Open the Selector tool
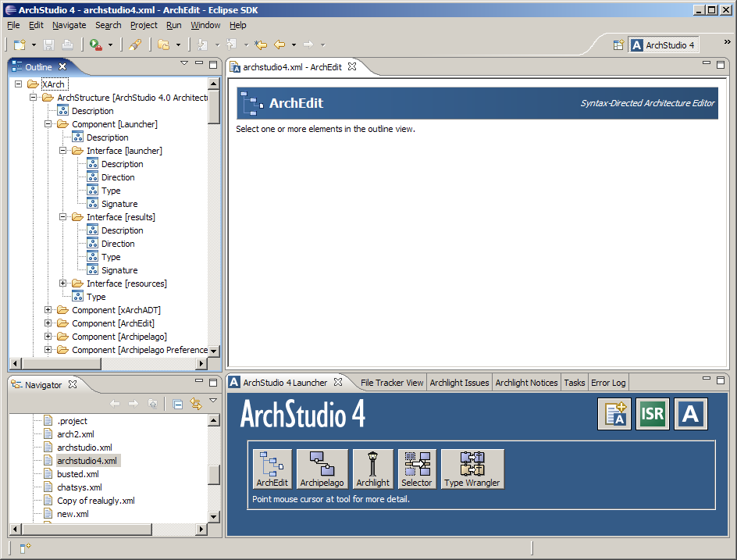Image resolution: width=737 pixels, height=560 pixels. (416, 469)
